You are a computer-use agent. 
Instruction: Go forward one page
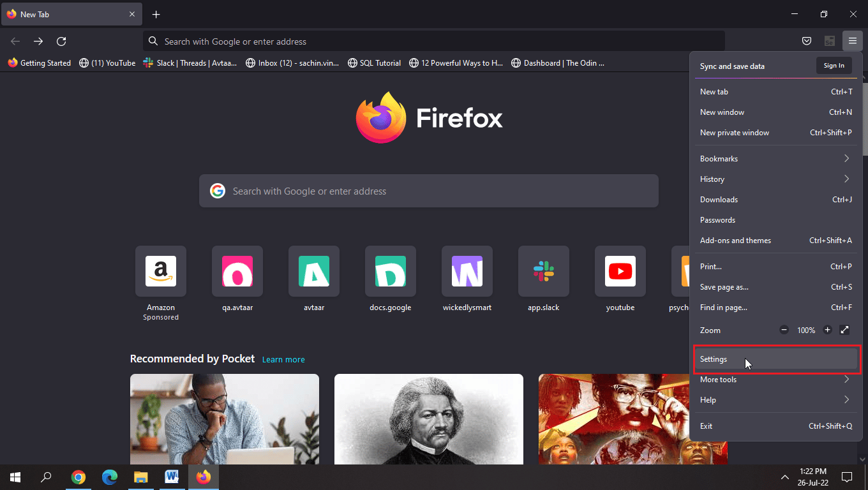coord(38,41)
